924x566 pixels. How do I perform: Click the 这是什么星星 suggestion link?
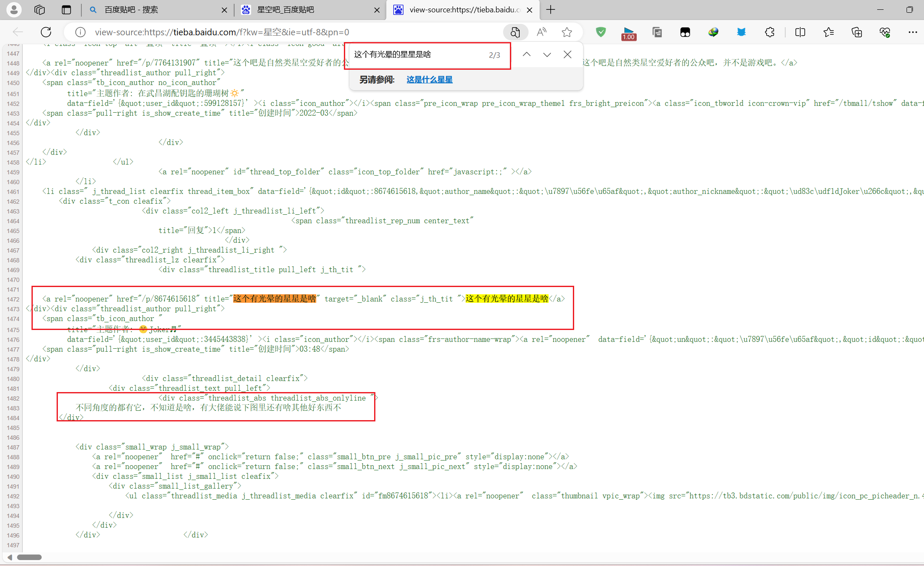point(429,80)
